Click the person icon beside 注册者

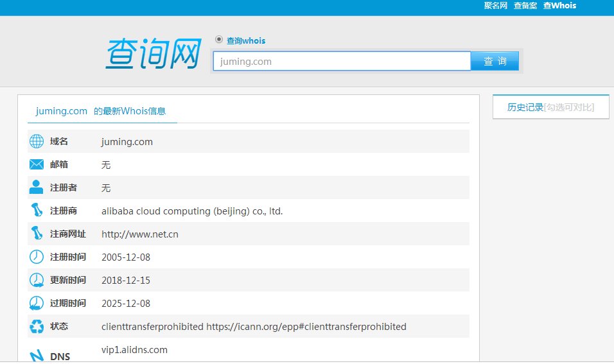click(x=36, y=187)
